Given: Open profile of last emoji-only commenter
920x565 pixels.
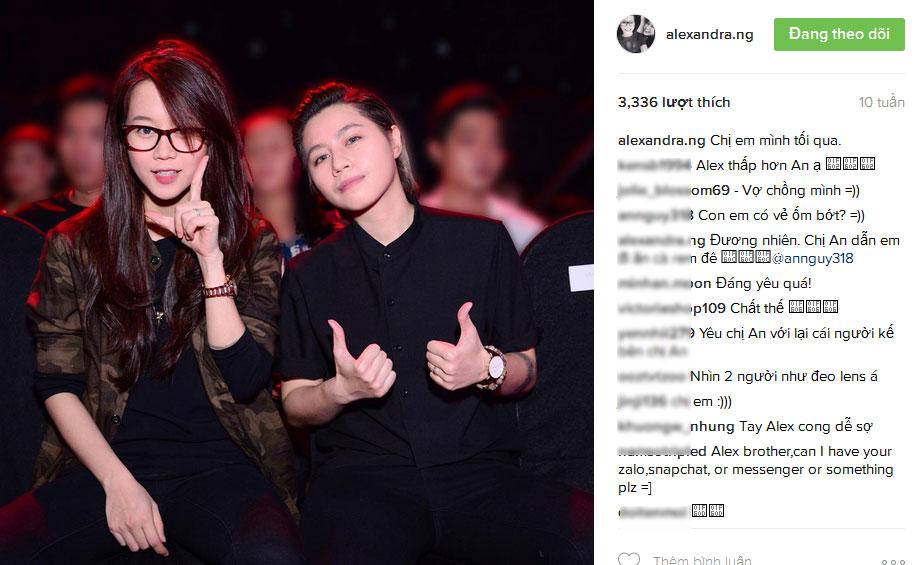Looking at the screenshot, I should click(x=652, y=512).
